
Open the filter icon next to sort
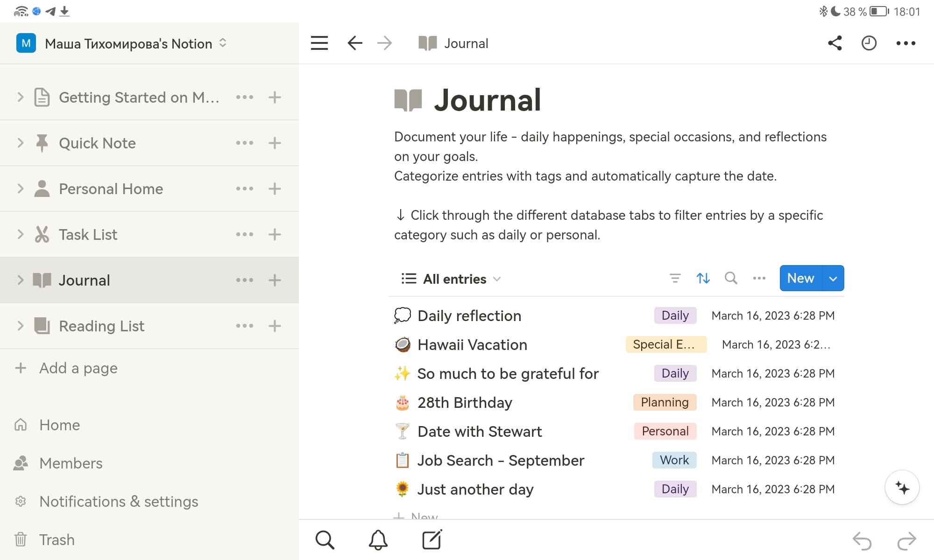pyautogui.click(x=675, y=279)
